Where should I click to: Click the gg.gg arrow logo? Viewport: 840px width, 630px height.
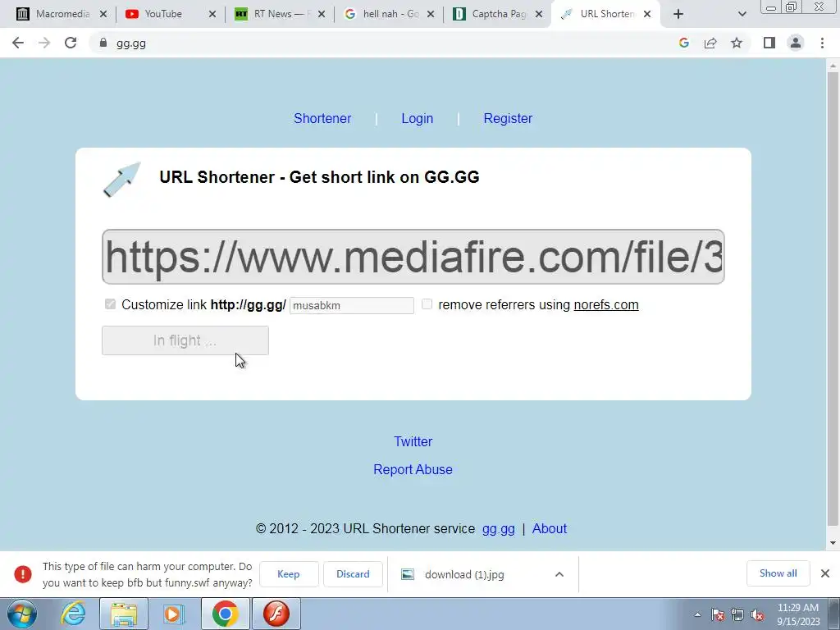pyautogui.click(x=122, y=180)
